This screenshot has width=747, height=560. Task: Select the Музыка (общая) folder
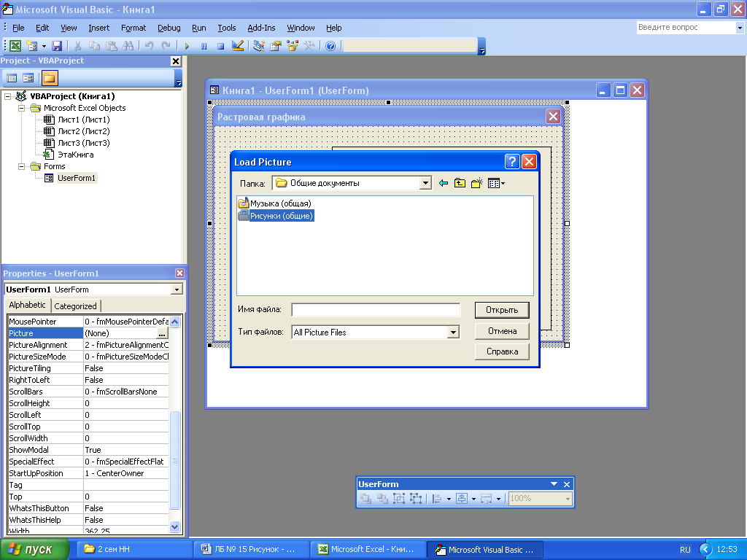coord(275,203)
